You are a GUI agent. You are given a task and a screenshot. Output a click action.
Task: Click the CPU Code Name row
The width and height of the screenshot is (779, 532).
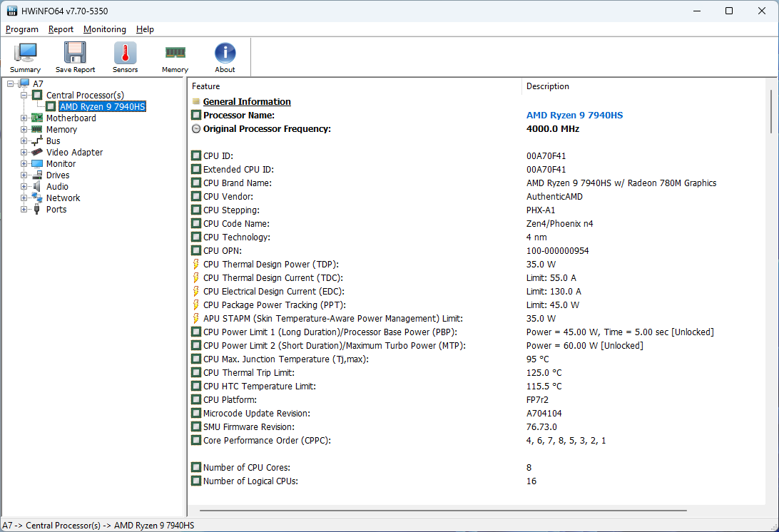477,223
